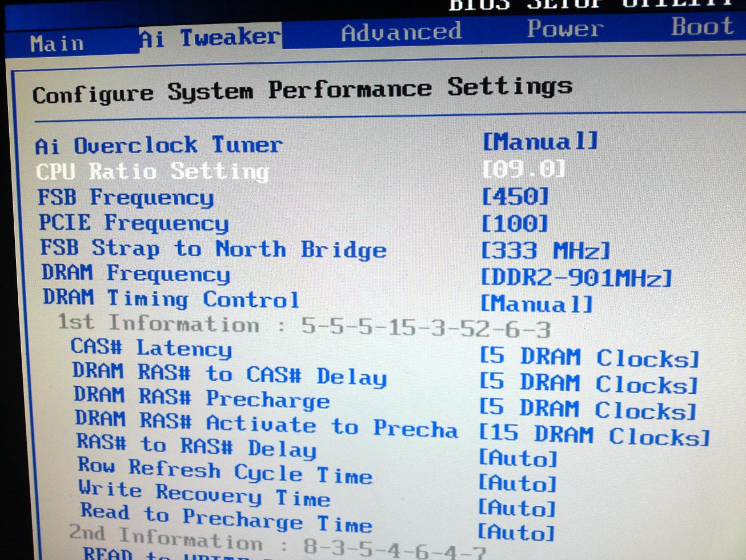
Task: Open the Power tab
Action: pos(564,28)
